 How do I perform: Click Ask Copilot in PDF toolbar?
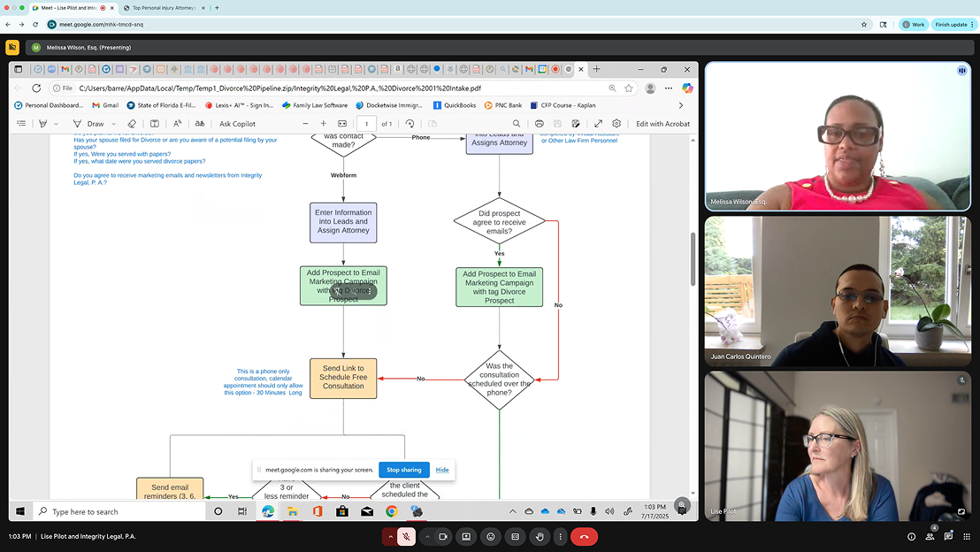click(x=238, y=124)
